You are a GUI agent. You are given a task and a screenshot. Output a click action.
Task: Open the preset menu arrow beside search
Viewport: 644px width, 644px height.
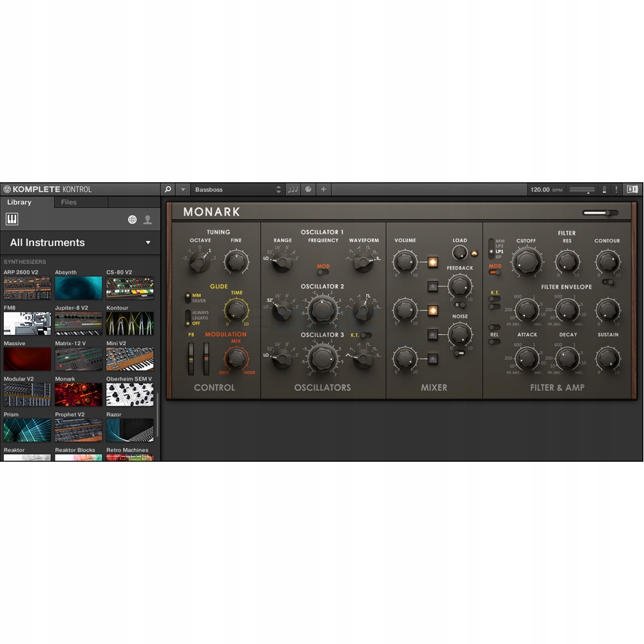click(x=183, y=189)
